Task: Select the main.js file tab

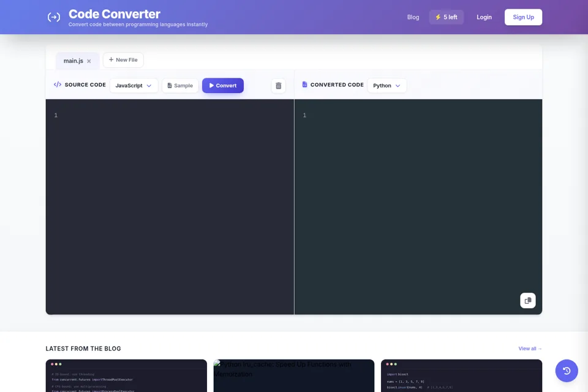Action: click(x=73, y=61)
